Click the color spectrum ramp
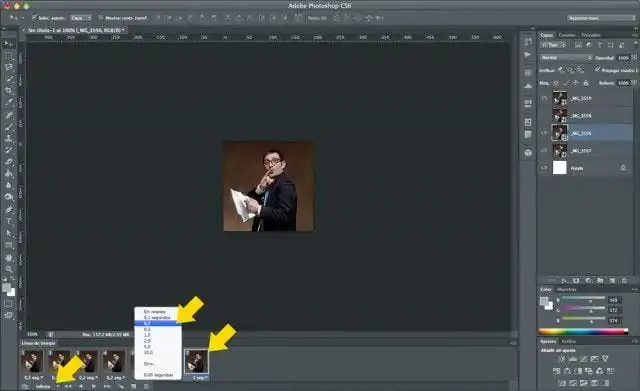This screenshot has width=640, height=391. coord(583,331)
